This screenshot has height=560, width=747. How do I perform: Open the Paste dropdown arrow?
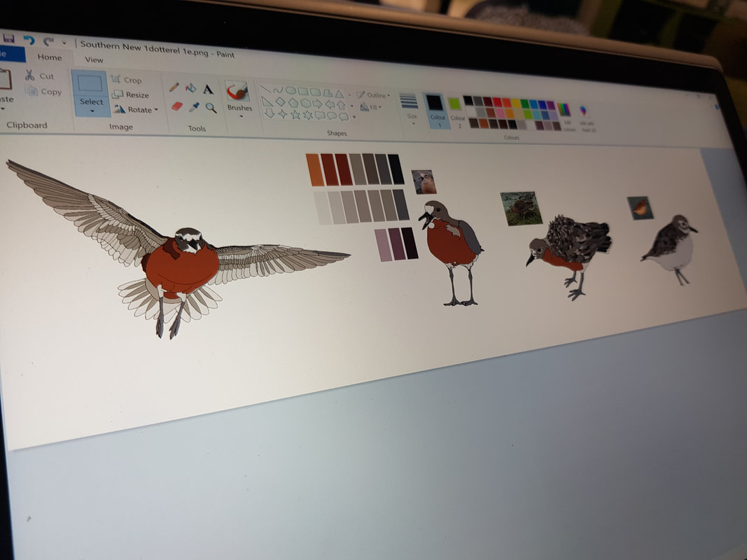[2, 109]
